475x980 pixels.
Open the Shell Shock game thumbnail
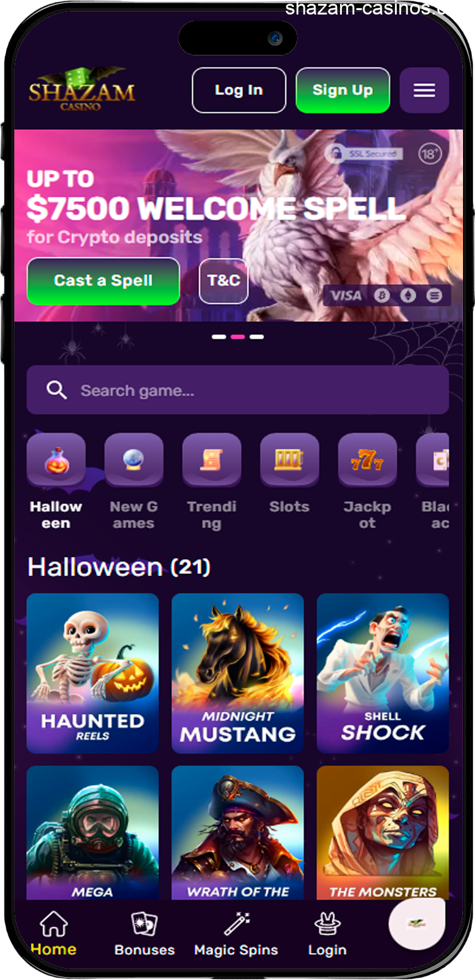pos(383,674)
